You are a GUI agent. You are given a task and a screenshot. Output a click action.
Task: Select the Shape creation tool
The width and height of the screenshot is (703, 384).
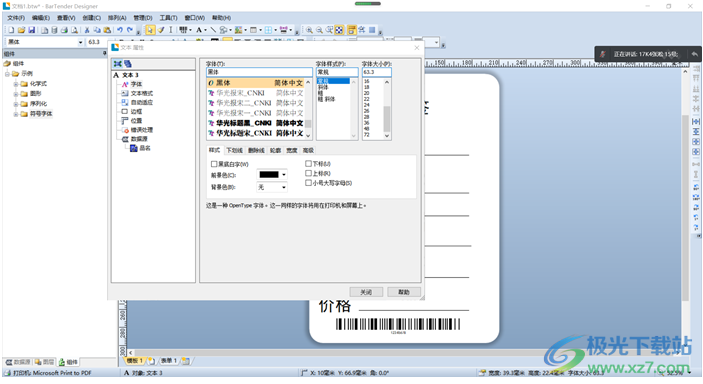click(223, 30)
